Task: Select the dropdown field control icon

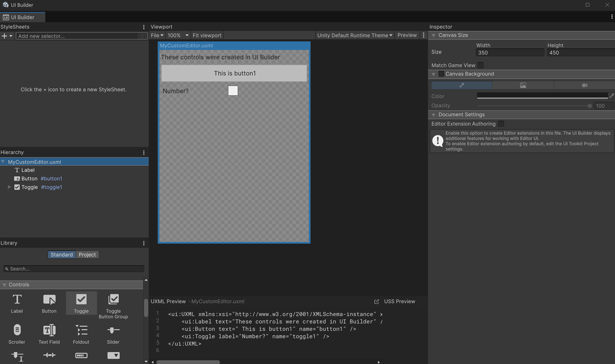Action: 113,355
